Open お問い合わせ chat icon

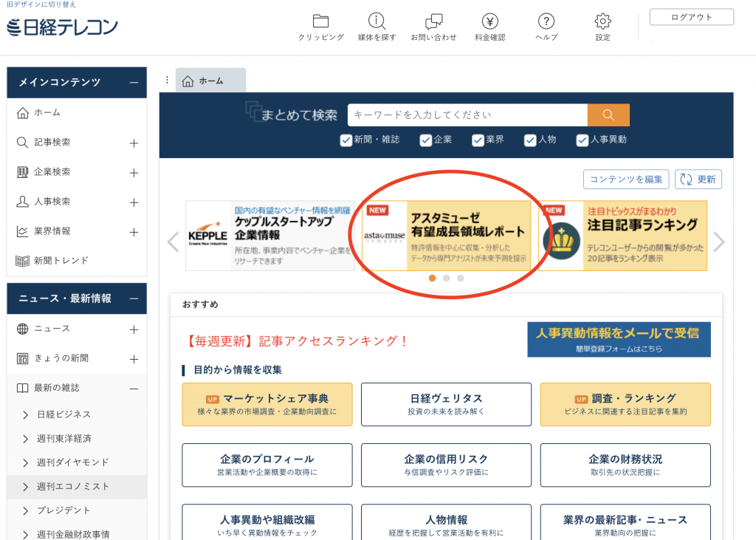click(433, 21)
